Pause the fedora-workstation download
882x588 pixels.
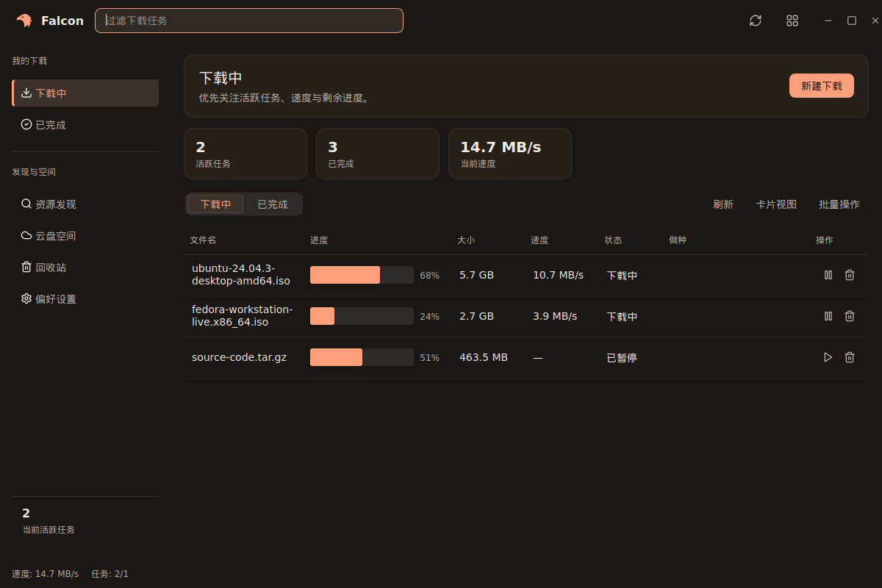point(828,316)
